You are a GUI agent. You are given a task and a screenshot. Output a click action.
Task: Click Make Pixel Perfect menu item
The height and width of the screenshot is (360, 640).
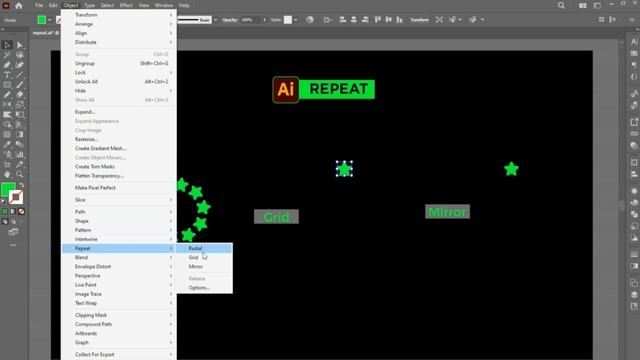tap(119, 187)
